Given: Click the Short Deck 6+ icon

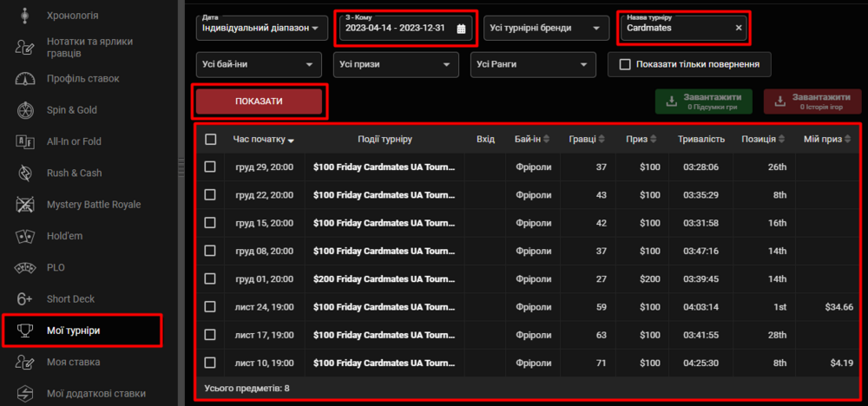Looking at the screenshot, I should 24,299.
